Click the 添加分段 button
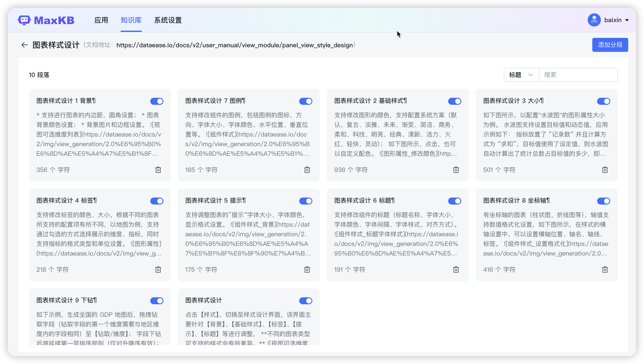The height and width of the screenshot is (364, 644). 610,45
